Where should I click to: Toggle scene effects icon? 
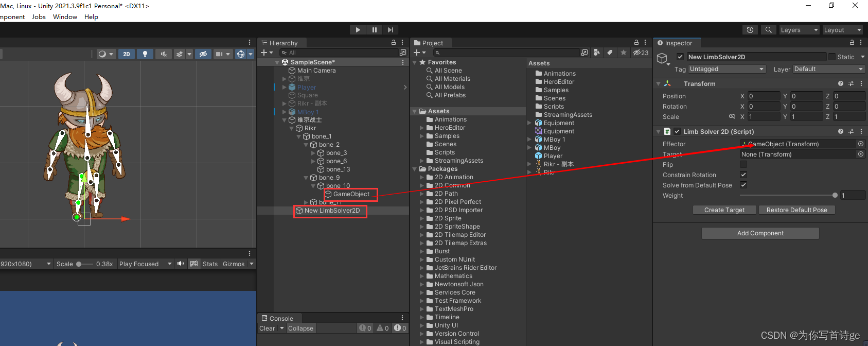(180, 54)
